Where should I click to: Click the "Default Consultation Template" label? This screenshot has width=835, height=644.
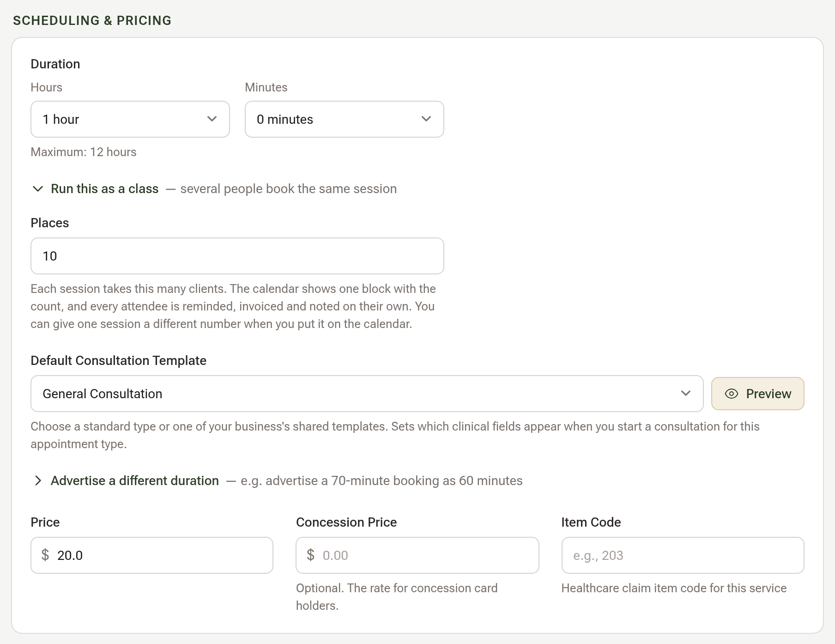tap(119, 360)
